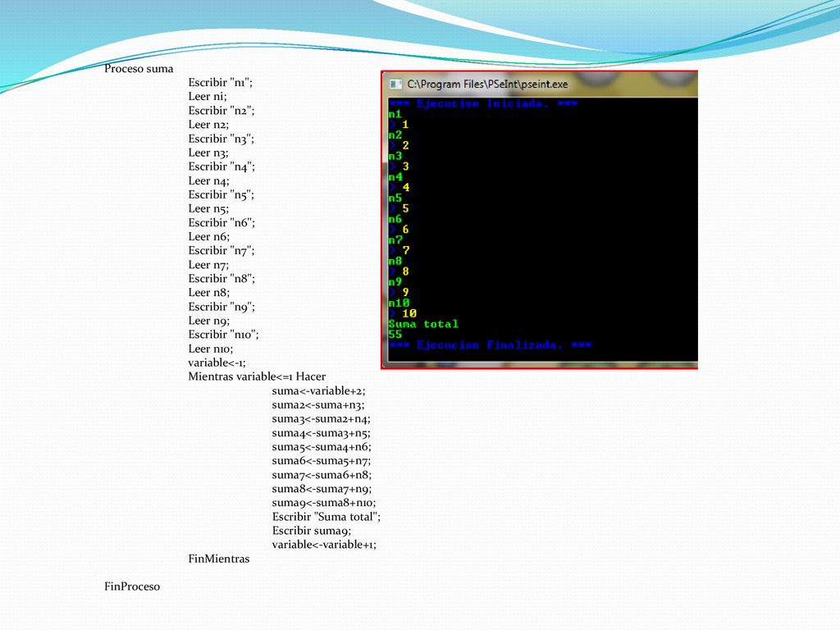Click the pseint.exe window title text
The image size is (840, 630).
pos(487,84)
